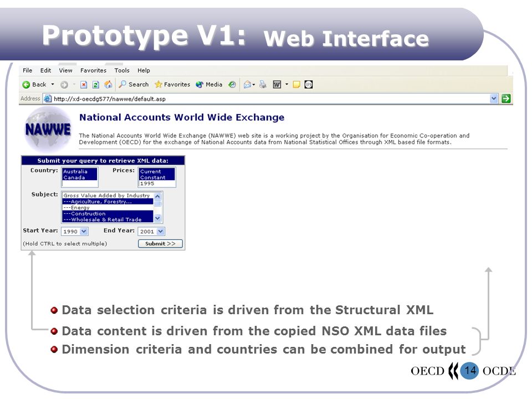
Task: Select Australia in the Country list
Action: tap(80, 171)
